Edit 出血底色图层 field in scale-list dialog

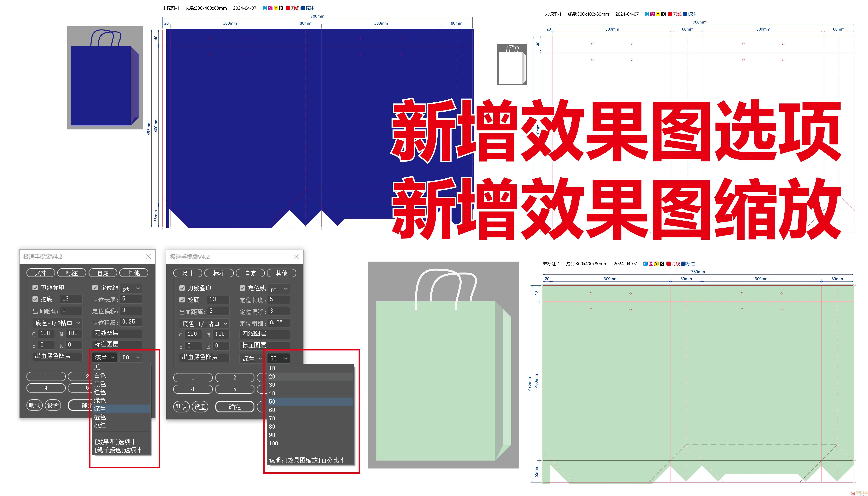coord(204,357)
